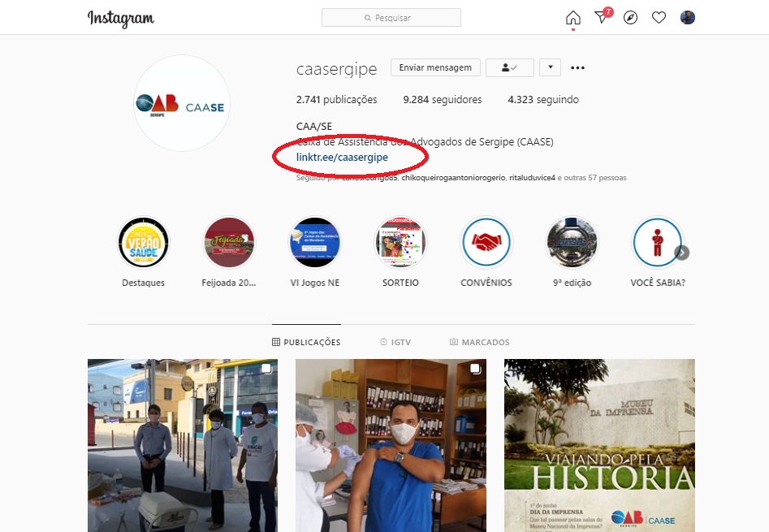Open the man being vaccinated post
This screenshot has height=532, width=769.
[391, 445]
